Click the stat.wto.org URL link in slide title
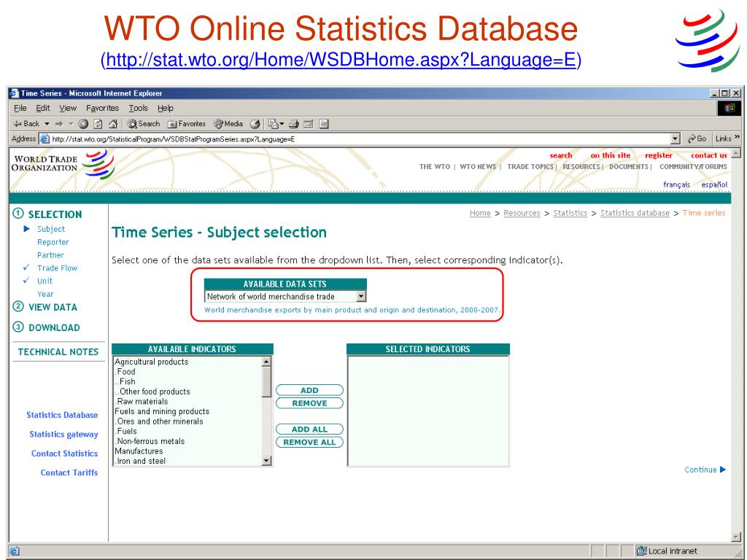This screenshot has width=747, height=560. (341, 60)
